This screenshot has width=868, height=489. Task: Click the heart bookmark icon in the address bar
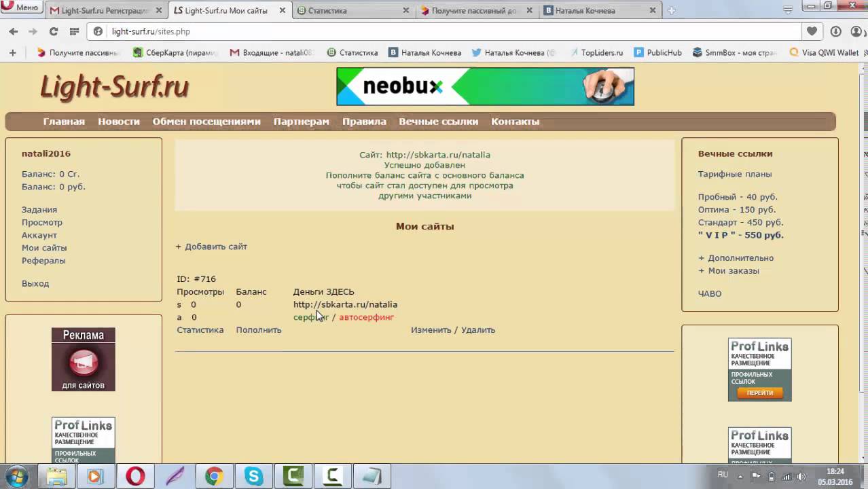812,31
